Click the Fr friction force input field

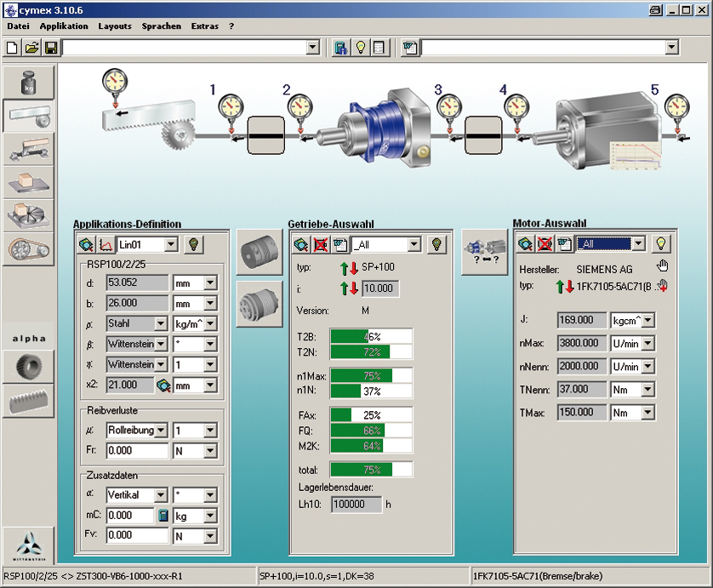point(137,451)
